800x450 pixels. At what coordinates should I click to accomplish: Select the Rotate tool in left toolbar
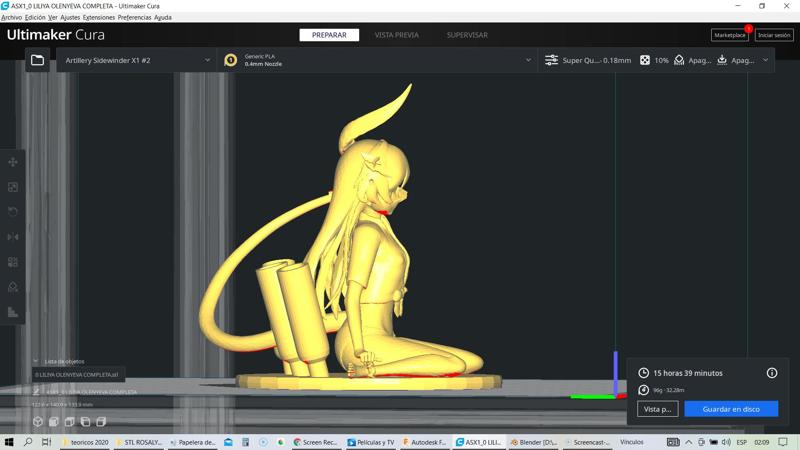(x=13, y=212)
